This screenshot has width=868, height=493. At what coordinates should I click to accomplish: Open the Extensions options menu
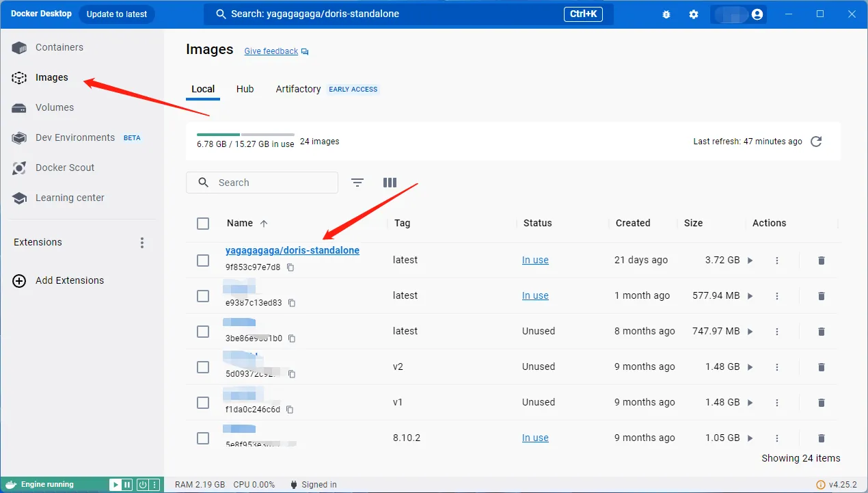click(142, 243)
